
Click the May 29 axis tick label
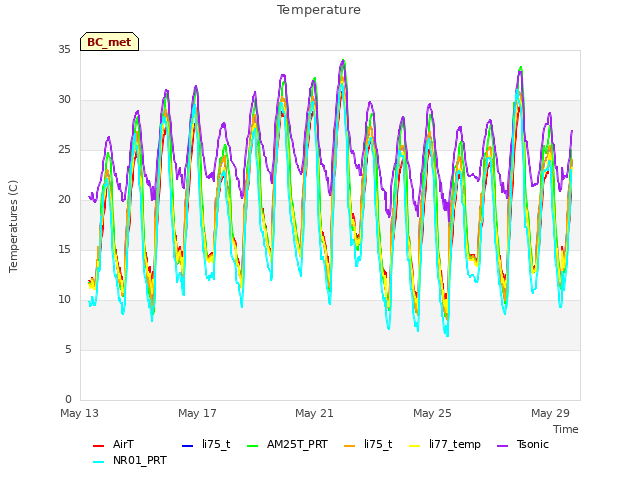click(x=550, y=413)
